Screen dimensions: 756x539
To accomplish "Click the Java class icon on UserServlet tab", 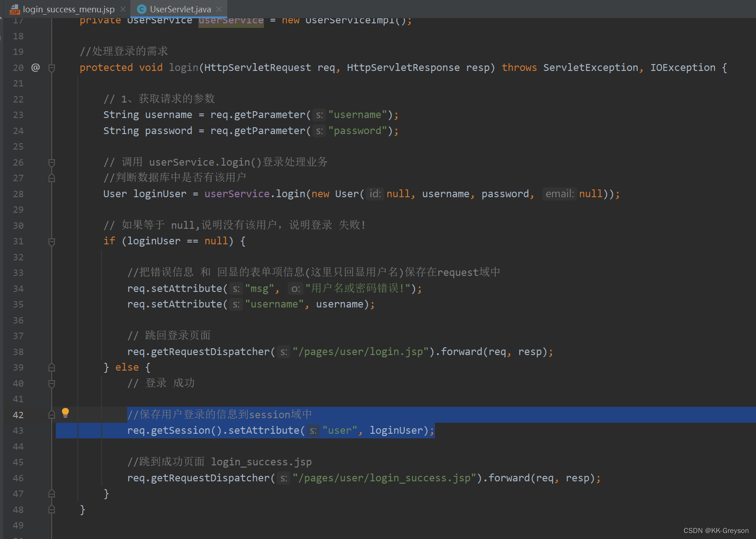I will 142,9.
